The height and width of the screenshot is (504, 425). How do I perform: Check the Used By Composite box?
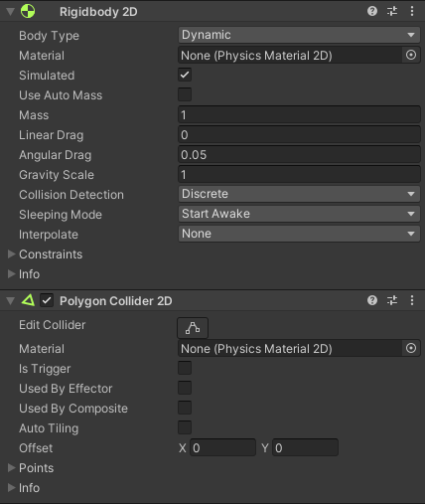pyautogui.click(x=185, y=408)
